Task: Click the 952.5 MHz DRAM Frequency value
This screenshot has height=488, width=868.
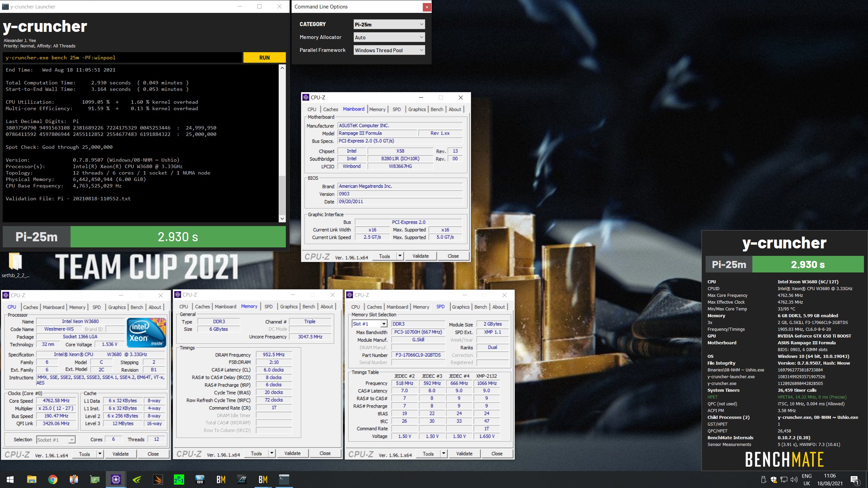Action: [x=274, y=354]
